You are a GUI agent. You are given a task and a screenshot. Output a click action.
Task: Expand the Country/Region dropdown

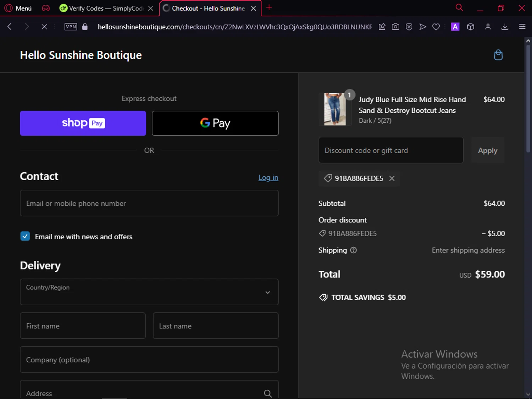point(149,292)
